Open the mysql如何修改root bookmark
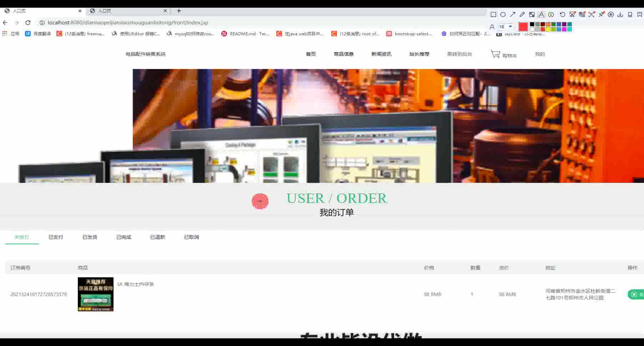This screenshot has height=346, width=644. (191, 34)
